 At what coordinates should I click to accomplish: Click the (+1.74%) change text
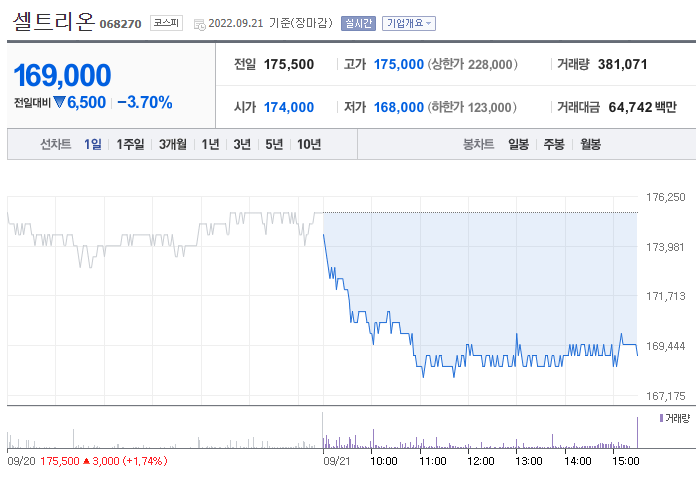[x=145, y=461]
